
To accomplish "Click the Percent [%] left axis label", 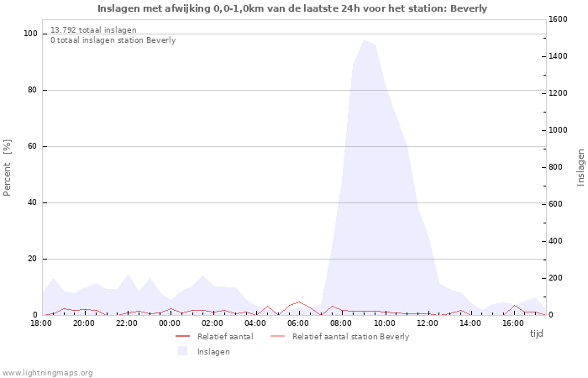I will tap(8, 168).
